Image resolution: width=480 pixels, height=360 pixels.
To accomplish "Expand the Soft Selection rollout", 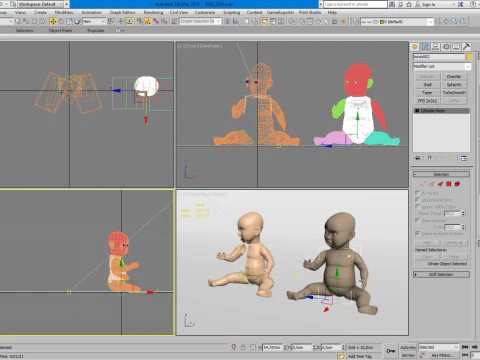I will pyautogui.click(x=441, y=274).
